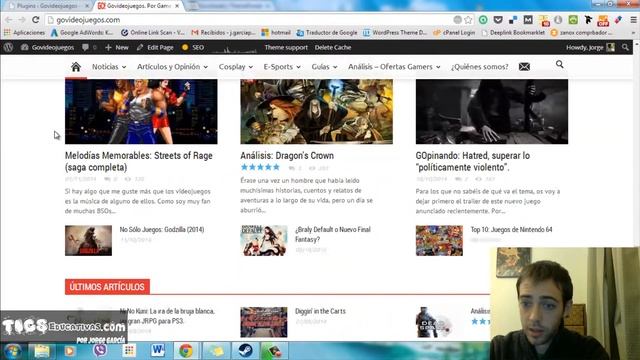Open the comments bubble in admin bar
The height and width of the screenshot is (360, 640).
(85, 47)
